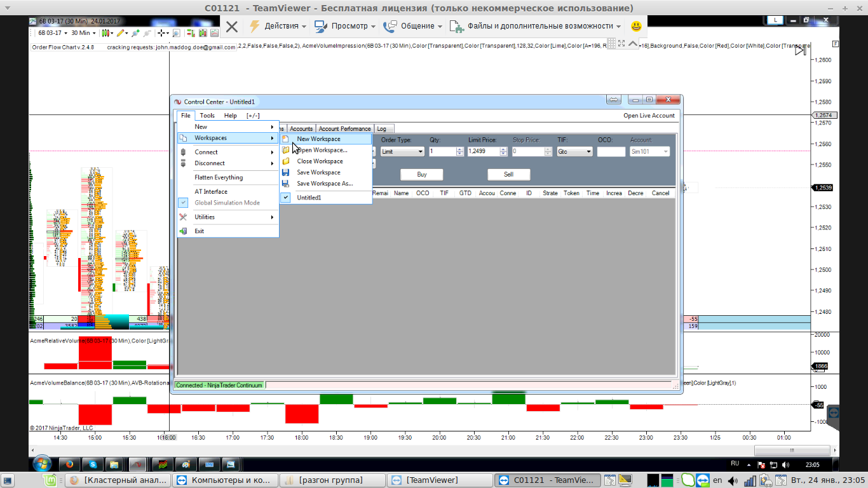Expand the Utilities submenu
Image resolution: width=868 pixels, height=488 pixels.
coord(227,217)
